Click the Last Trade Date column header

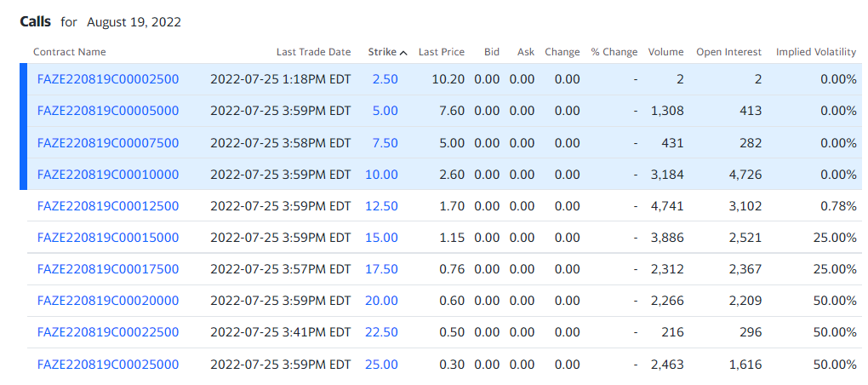[x=314, y=52]
